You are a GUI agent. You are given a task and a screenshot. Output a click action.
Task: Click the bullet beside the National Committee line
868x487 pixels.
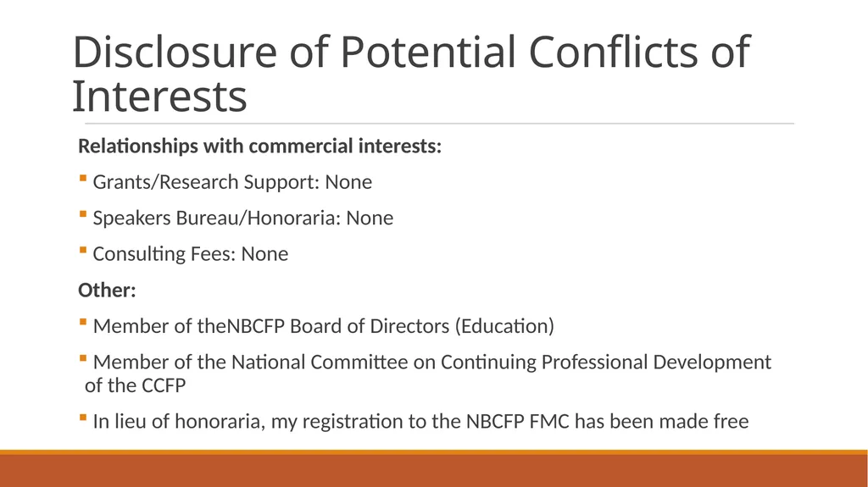[83, 358]
